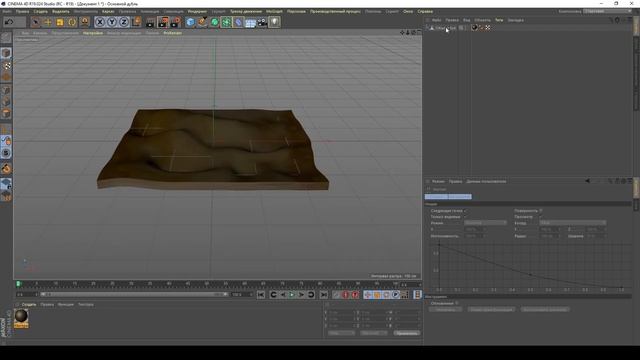Screen dimensions: 640x360
Task: Switch to model mode cube icon
Action: click(6, 53)
